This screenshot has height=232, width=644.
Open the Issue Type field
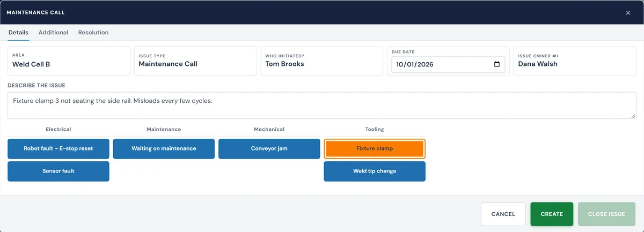pos(195,61)
